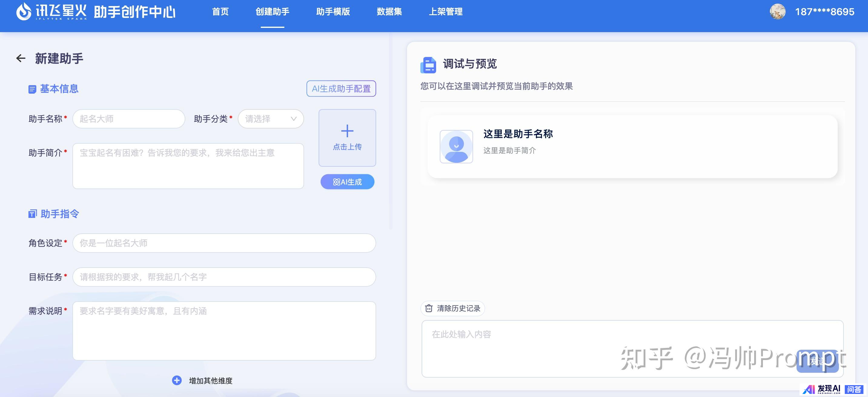Screen dimensions: 868x397
Task: Click the 需求说明 text area
Action: pyautogui.click(x=224, y=331)
